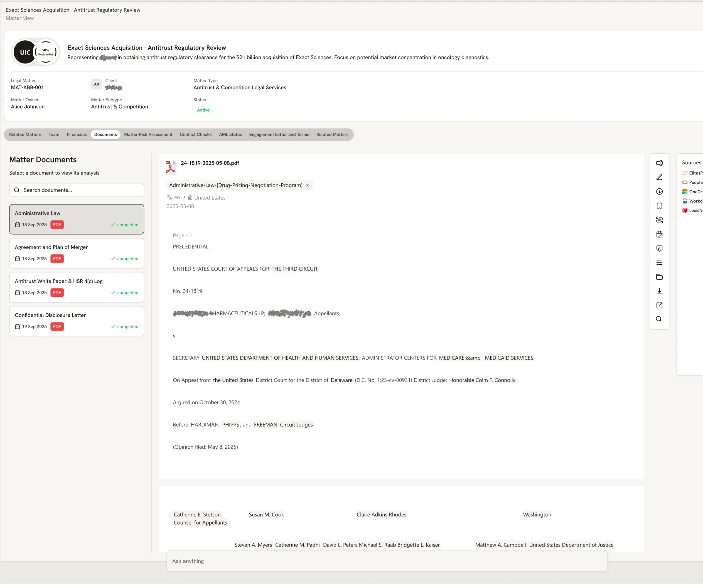The height and width of the screenshot is (588, 703).
Task: Click the Elite source icon
Action: [x=685, y=173]
